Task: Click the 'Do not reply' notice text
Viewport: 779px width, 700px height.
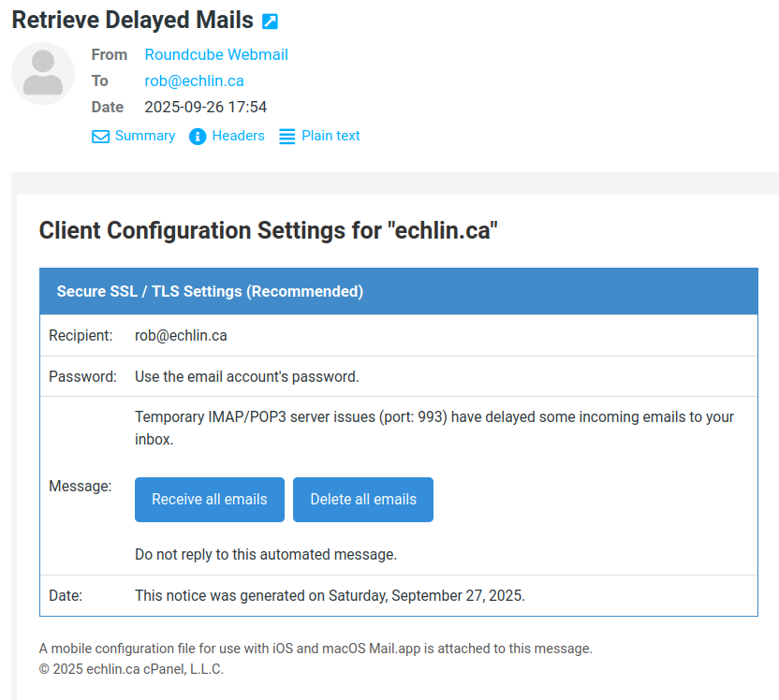Action: tap(266, 554)
